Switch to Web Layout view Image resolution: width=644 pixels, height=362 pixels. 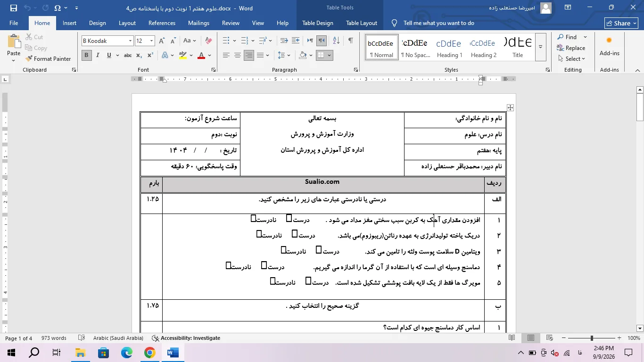(x=549, y=338)
